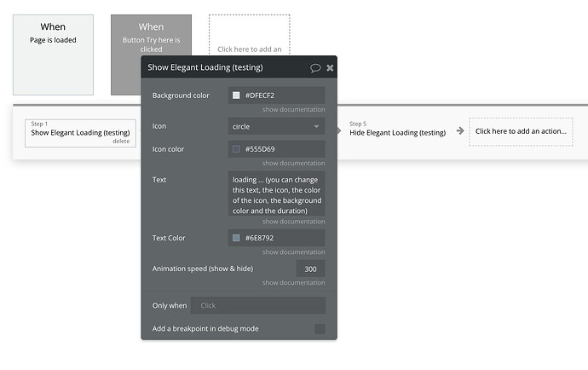Image resolution: width=588 pixels, height=370 pixels.
Task: Change the animation speed value 300
Action: point(310,269)
